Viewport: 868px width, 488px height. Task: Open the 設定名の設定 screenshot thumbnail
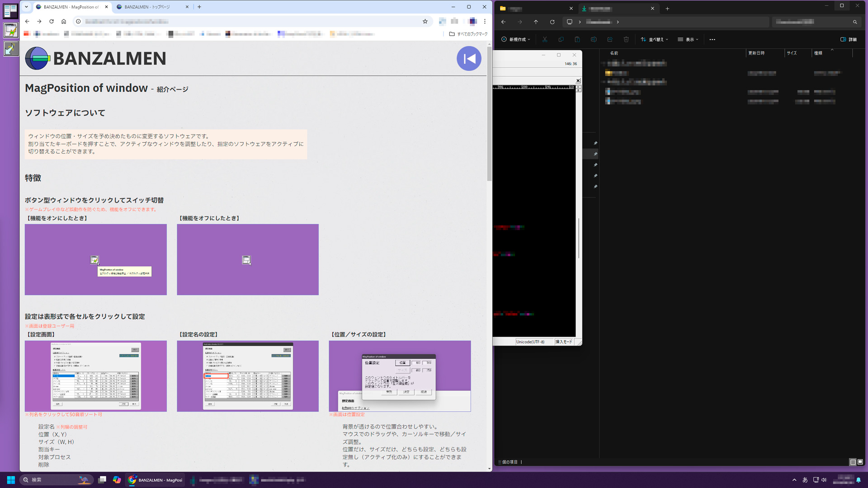[x=248, y=376]
